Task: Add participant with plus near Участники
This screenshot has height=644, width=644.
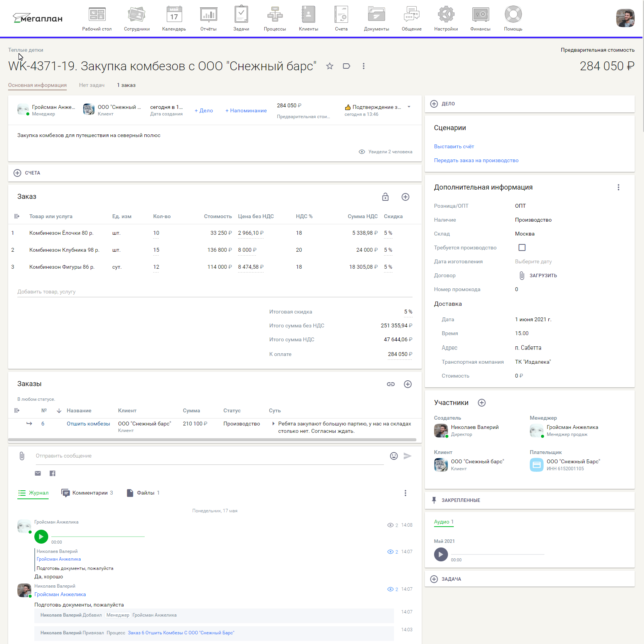Action: (482, 403)
